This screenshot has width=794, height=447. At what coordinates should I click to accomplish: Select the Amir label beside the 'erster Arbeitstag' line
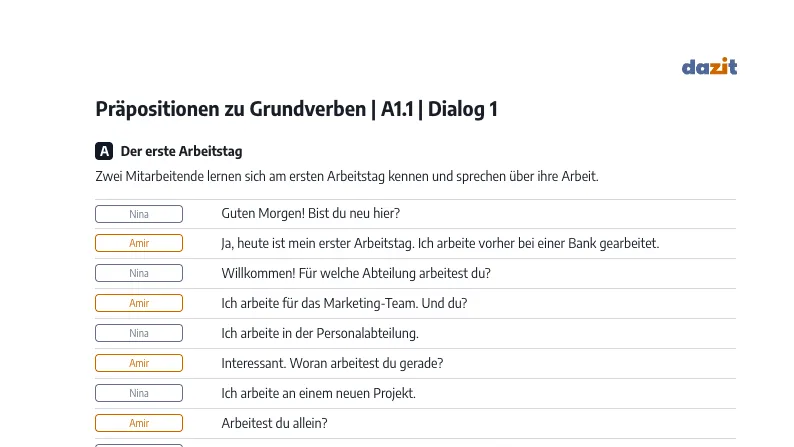[139, 243]
